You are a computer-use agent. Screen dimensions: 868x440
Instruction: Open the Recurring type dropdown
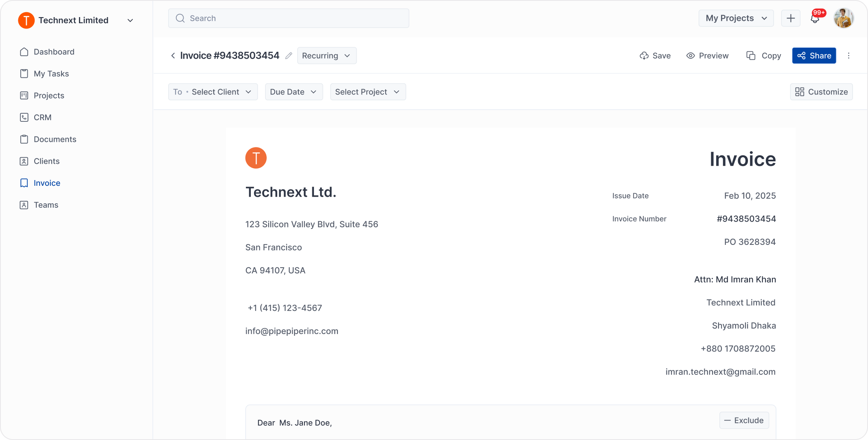[327, 56]
